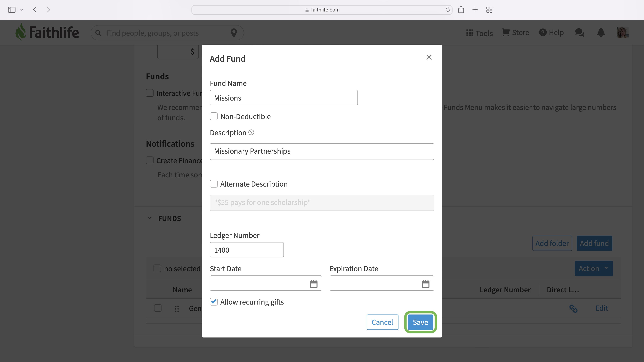Click the drag handle on fund row
This screenshot has width=644, height=362.
[x=177, y=309]
